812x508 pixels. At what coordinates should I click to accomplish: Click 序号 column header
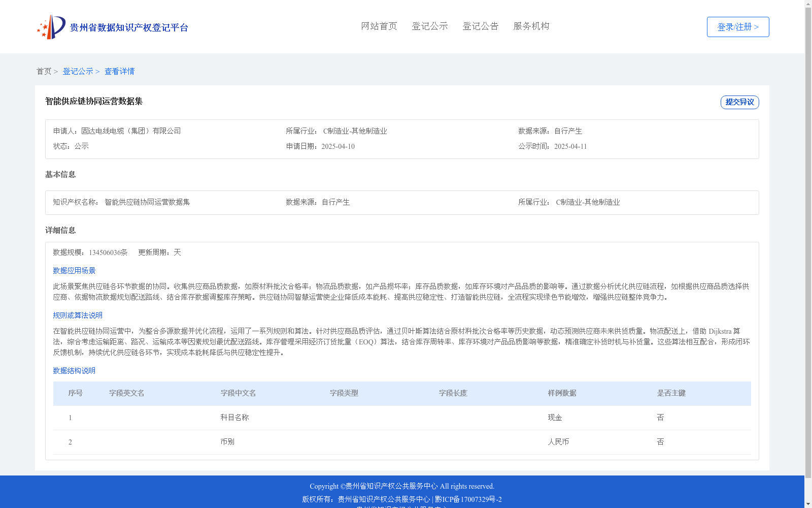pos(76,393)
